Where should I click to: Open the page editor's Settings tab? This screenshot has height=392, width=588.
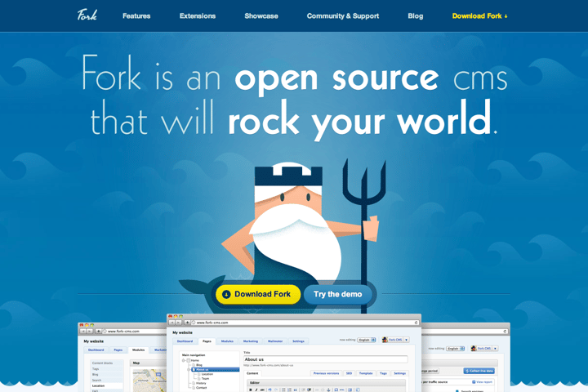399,373
